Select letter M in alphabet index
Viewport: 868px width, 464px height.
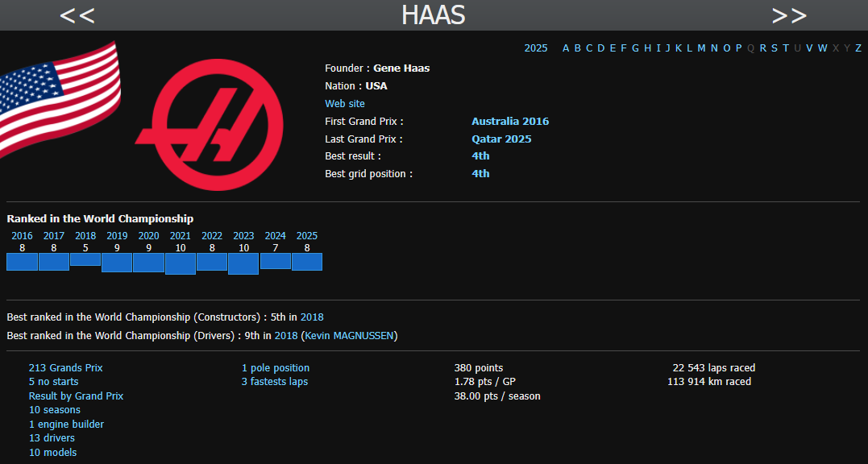pyautogui.click(x=701, y=48)
